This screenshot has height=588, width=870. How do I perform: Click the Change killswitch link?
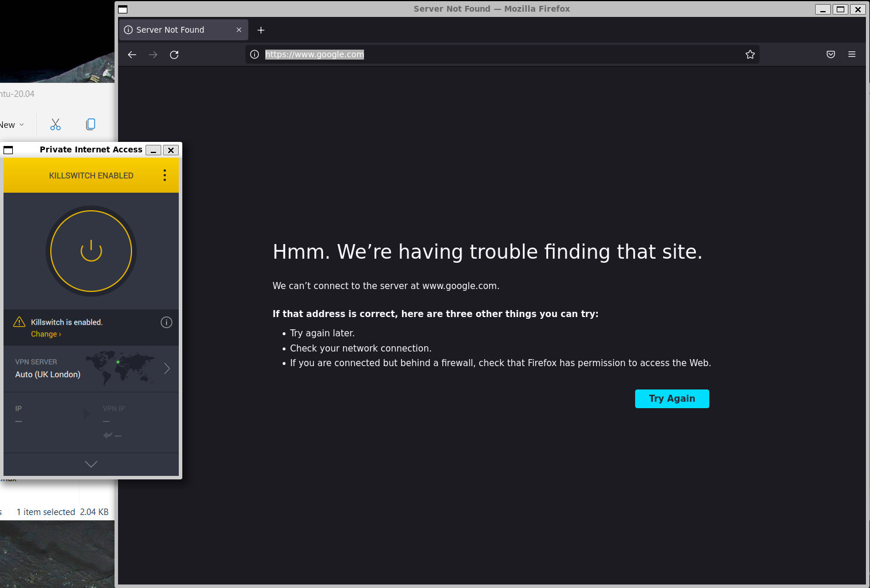[46, 334]
